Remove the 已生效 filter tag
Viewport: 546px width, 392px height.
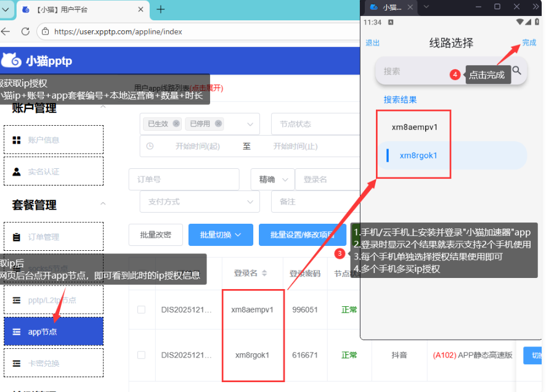coord(176,124)
